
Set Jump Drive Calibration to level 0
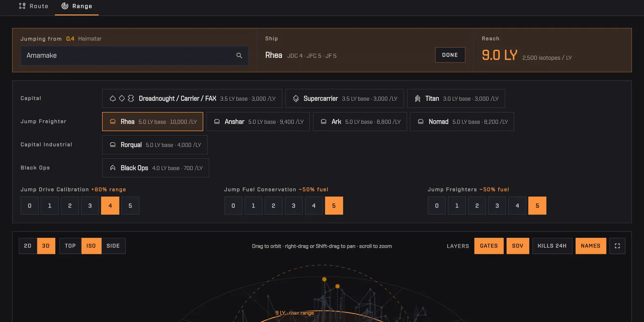[30, 206]
